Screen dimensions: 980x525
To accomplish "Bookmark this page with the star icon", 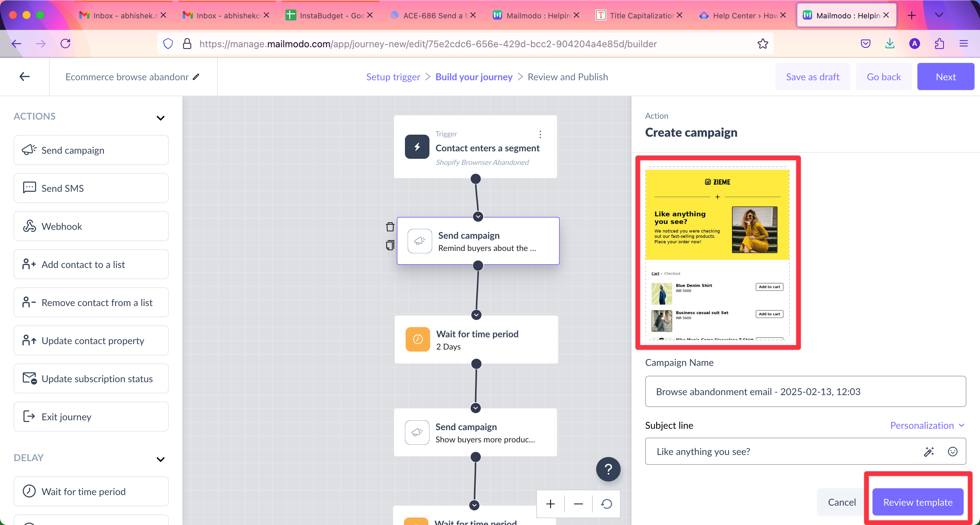I will point(762,44).
